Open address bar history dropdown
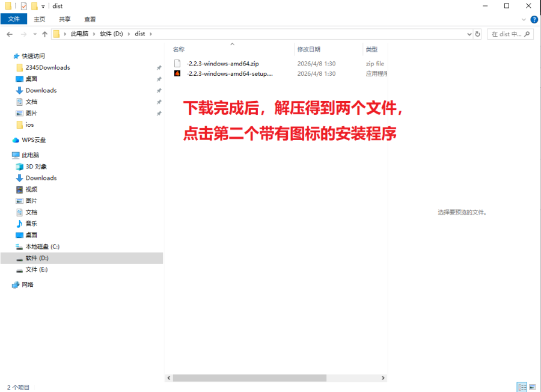This screenshot has width=541, height=392. pyautogui.click(x=469, y=34)
